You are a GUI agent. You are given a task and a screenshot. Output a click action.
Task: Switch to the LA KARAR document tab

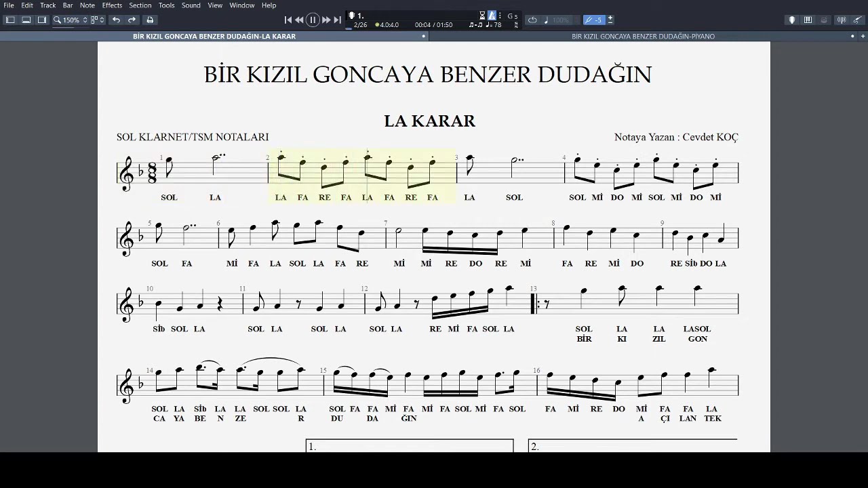point(214,37)
